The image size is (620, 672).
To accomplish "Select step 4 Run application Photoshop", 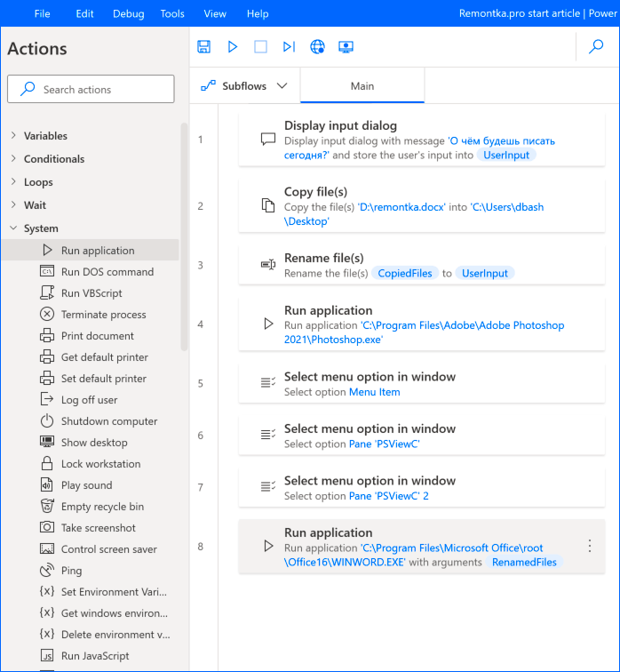I will pos(422,324).
